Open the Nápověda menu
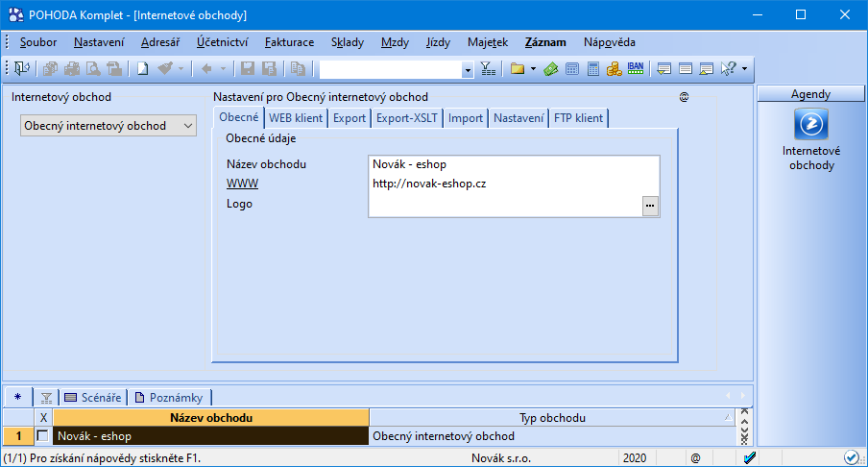Viewport: 868px width, 467px height. coord(609,42)
